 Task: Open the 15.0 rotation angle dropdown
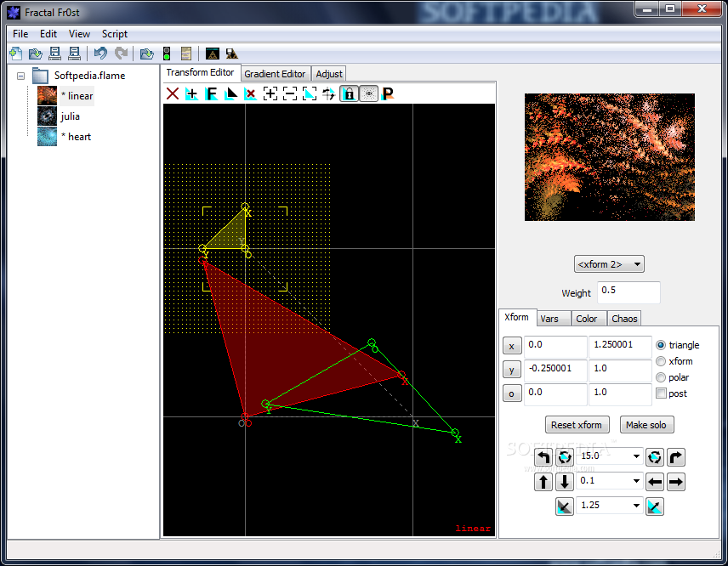pyautogui.click(x=636, y=456)
